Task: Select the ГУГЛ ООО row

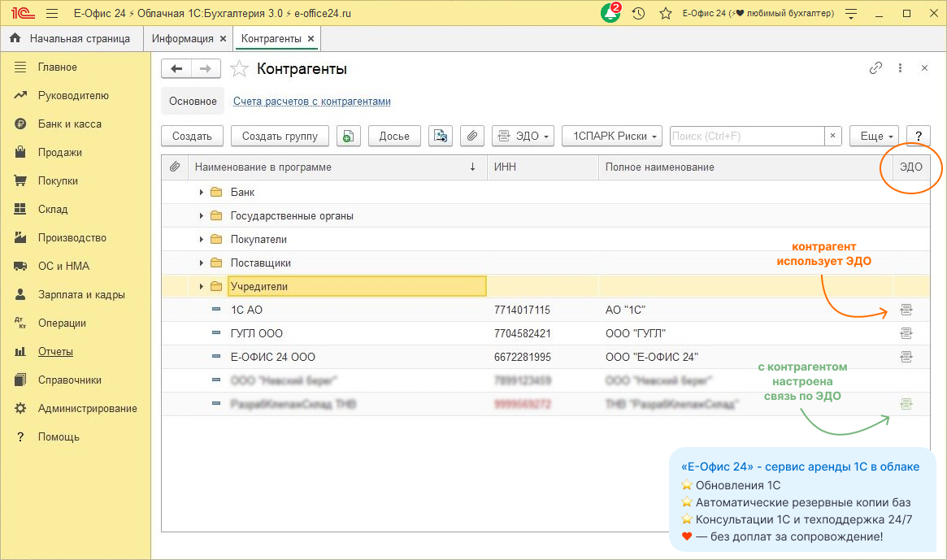Action: (x=545, y=333)
